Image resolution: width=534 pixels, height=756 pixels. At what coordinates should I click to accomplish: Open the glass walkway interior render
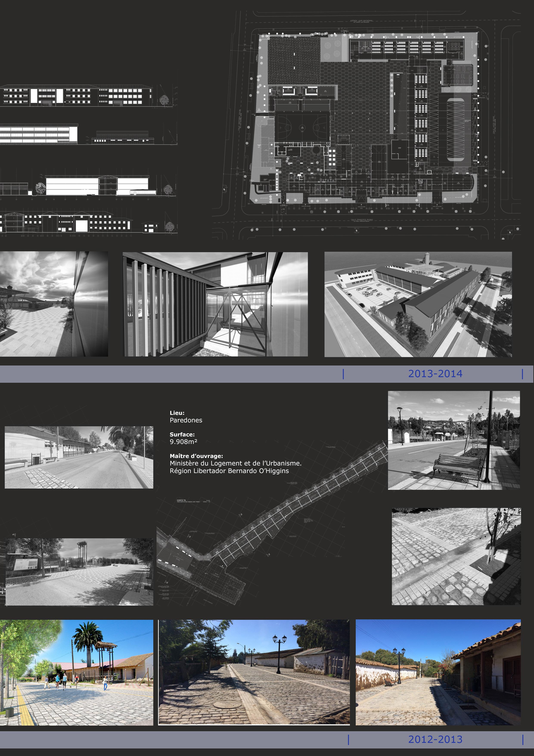click(x=215, y=304)
